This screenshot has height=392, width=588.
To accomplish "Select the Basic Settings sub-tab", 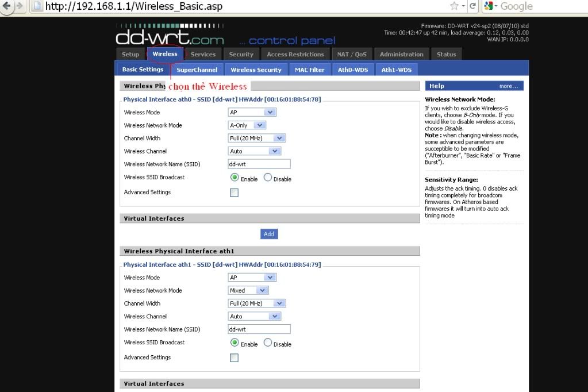I will [x=143, y=70].
